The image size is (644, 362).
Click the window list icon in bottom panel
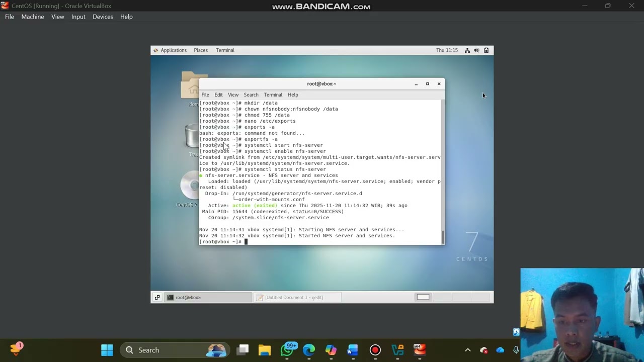coord(157,297)
